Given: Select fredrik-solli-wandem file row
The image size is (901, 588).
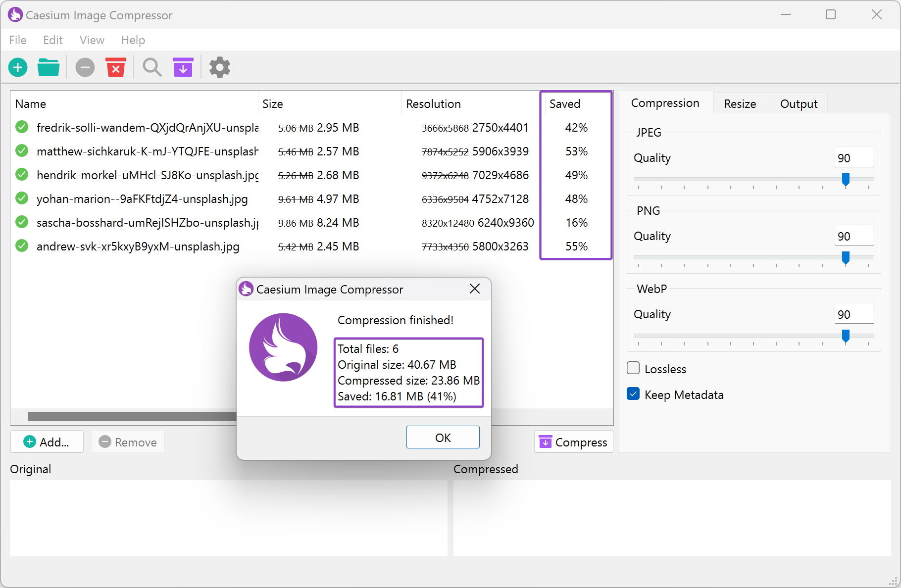Looking at the screenshot, I should 311,128.
